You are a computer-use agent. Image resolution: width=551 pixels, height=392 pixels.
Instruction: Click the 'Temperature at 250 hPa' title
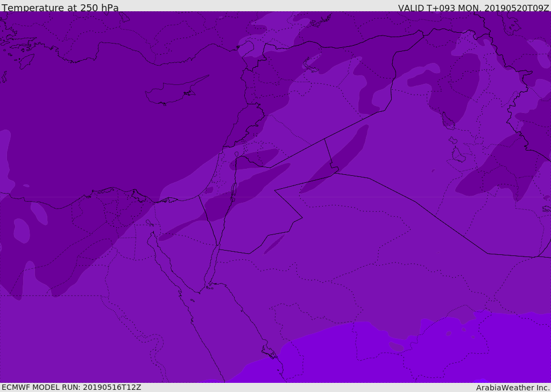tap(60, 8)
